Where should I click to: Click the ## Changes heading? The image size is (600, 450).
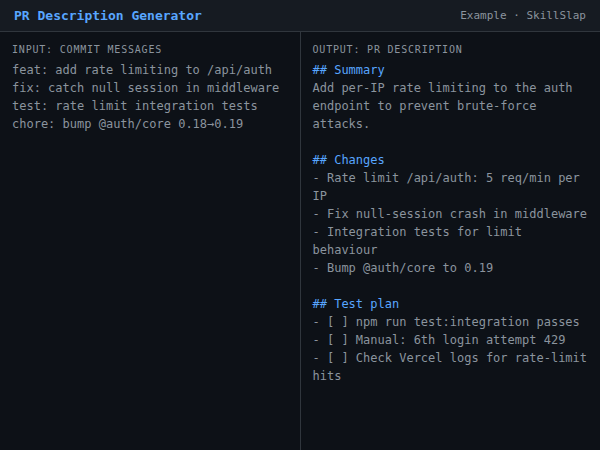point(348,160)
